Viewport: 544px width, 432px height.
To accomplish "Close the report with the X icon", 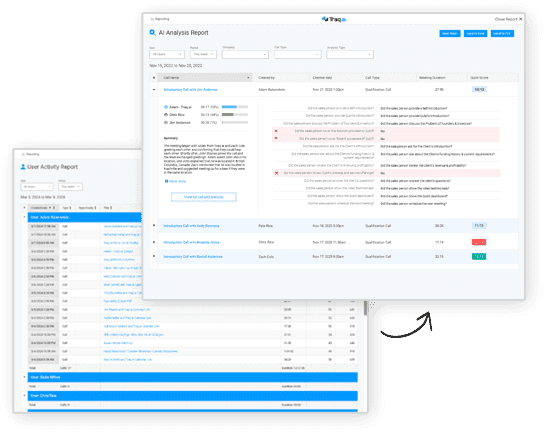I will click(x=520, y=19).
